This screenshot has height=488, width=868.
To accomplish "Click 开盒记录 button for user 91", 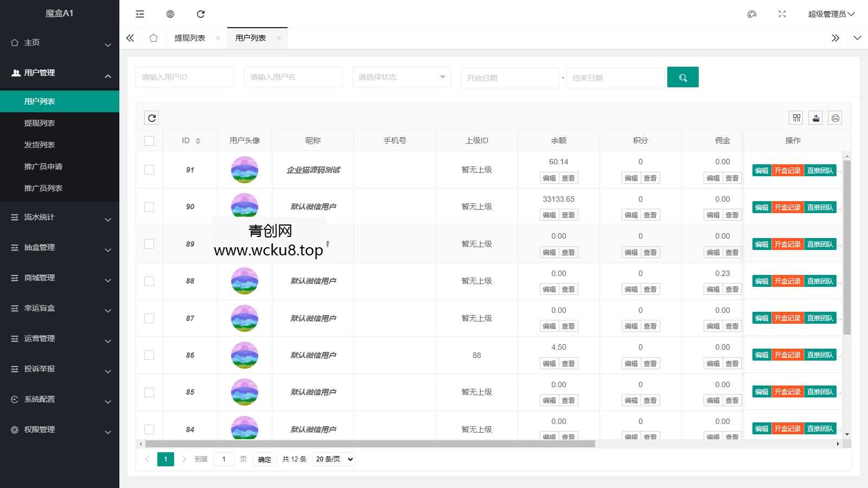I will 787,170.
